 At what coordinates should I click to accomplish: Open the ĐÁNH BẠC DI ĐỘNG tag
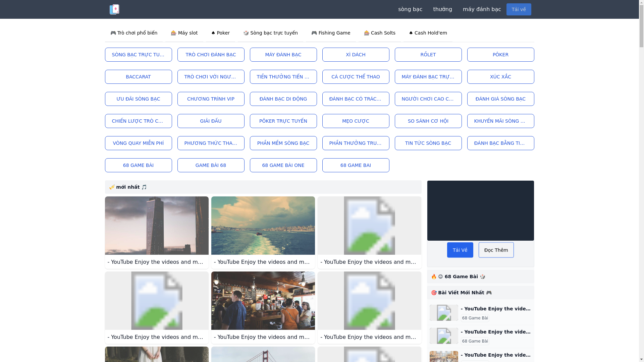(x=283, y=99)
